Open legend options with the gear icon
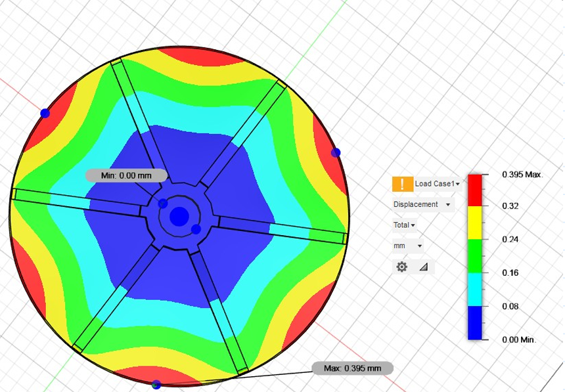Image resolution: width=565 pixels, height=392 pixels. coord(401,267)
